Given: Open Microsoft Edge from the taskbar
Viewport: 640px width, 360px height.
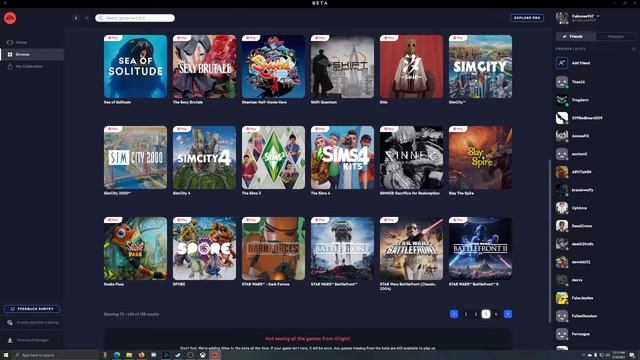Looking at the screenshot, I should point(117,355).
